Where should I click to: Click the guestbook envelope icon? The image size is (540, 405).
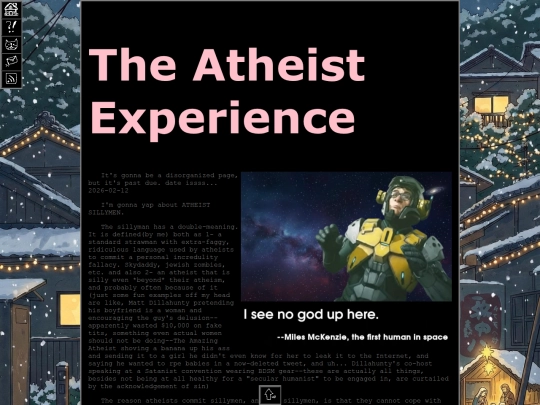[x=11, y=61]
